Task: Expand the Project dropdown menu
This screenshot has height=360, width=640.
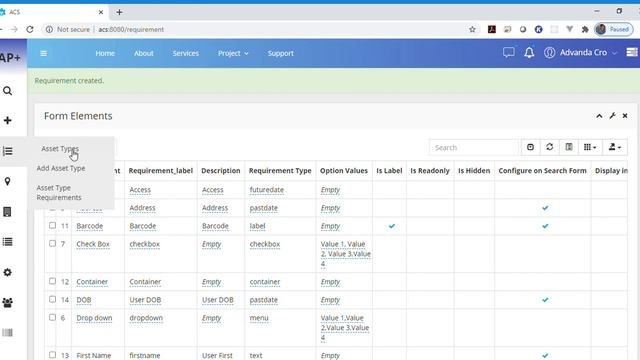Action: tap(233, 53)
